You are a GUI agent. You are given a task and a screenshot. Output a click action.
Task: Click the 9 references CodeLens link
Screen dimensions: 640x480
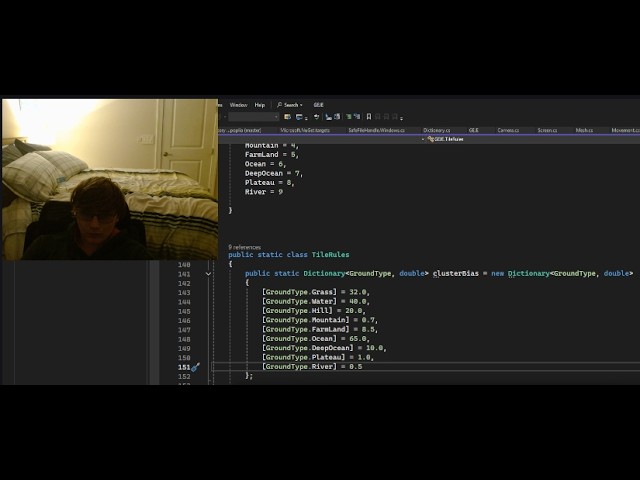tap(244, 247)
